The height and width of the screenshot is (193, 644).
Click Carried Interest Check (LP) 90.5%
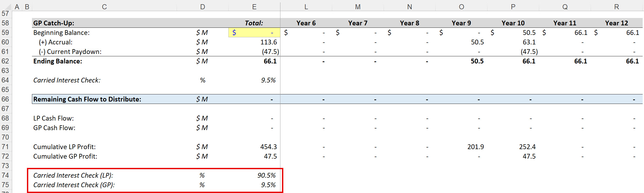tap(266, 175)
